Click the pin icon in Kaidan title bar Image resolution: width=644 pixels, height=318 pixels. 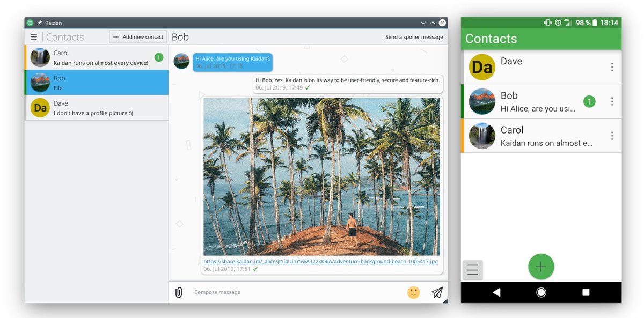pos(40,23)
